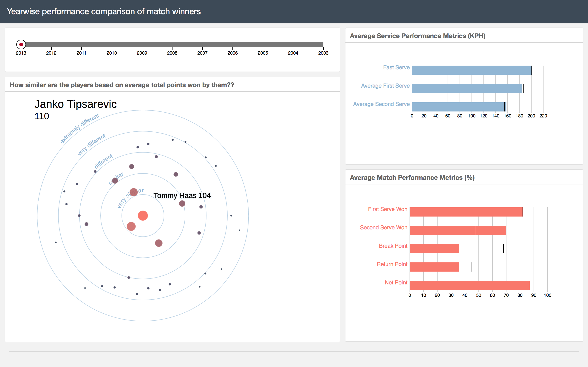Click the Average Second Serve bar

(x=459, y=107)
